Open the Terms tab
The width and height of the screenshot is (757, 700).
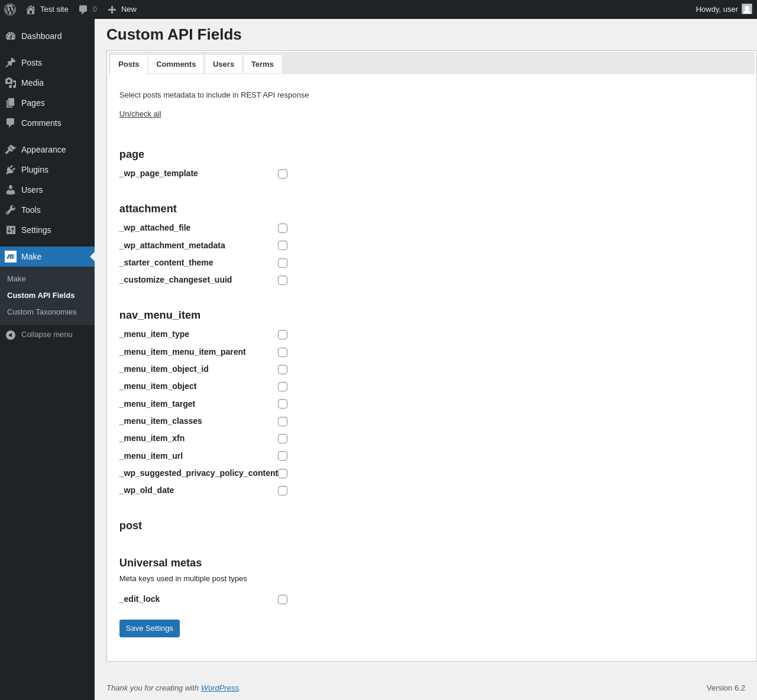tap(262, 64)
